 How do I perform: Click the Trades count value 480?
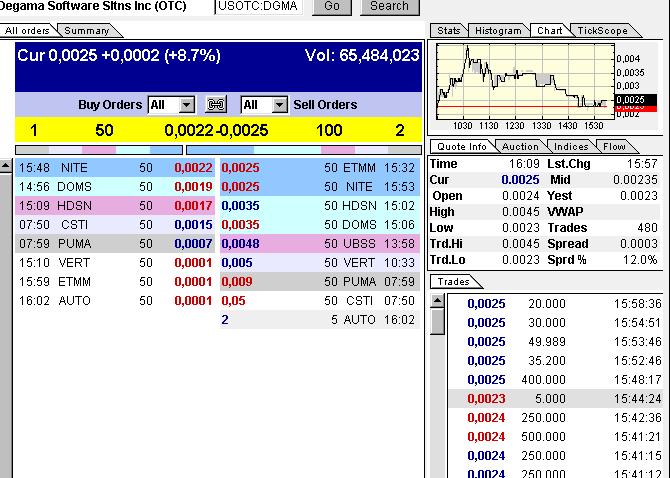647,228
